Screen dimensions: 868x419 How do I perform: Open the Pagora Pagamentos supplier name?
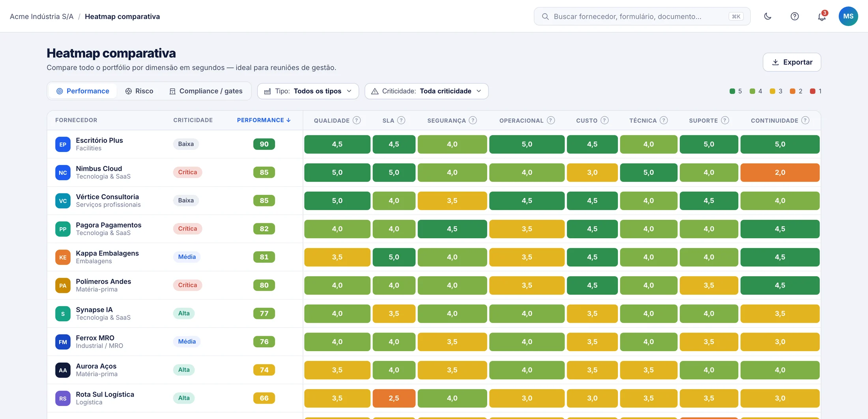108,225
